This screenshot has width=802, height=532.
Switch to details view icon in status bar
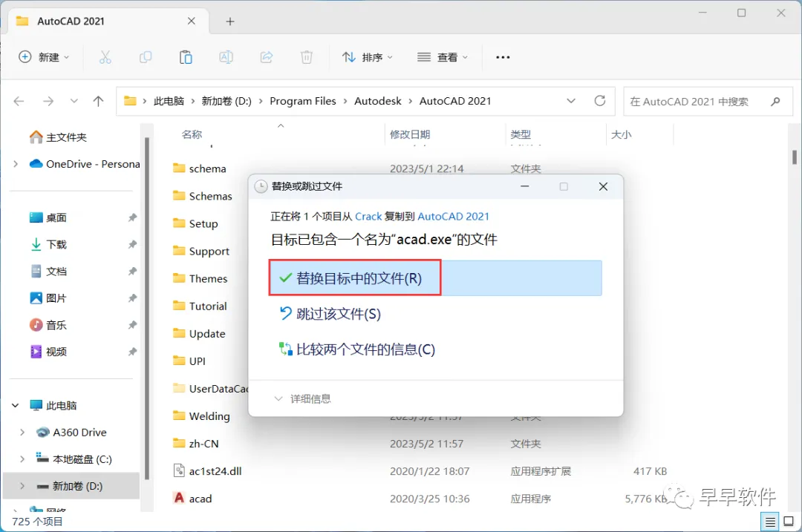tap(770, 522)
